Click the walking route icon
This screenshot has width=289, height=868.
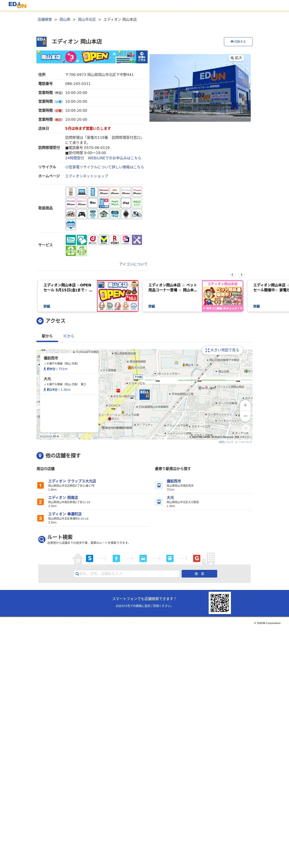[x=116, y=558]
